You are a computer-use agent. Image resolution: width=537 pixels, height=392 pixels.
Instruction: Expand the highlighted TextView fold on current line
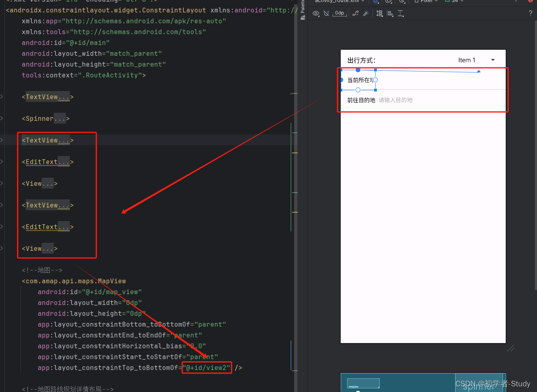pyautogui.click(x=2, y=140)
